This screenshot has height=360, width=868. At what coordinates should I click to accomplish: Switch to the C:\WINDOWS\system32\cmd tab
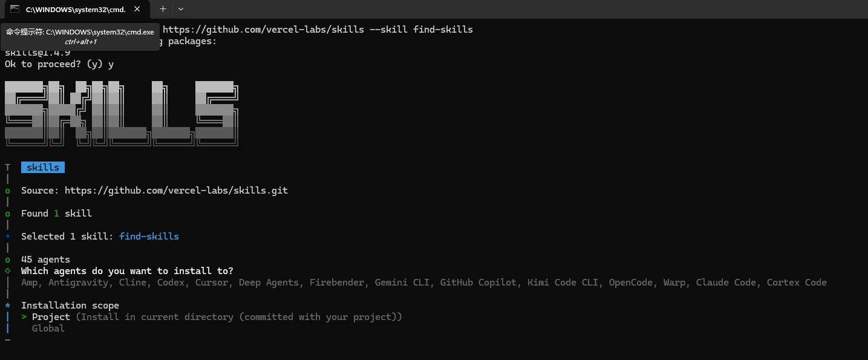[x=74, y=9]
